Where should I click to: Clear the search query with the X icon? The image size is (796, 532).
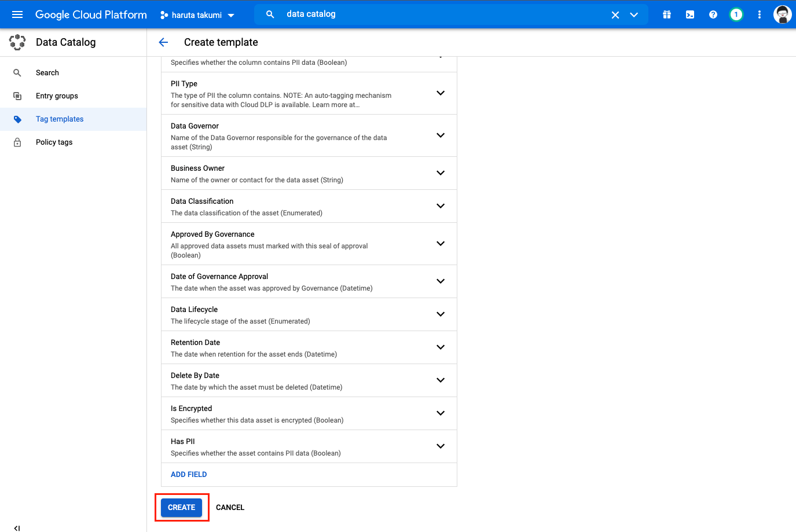pyautogui.click(x=615, y=14)
